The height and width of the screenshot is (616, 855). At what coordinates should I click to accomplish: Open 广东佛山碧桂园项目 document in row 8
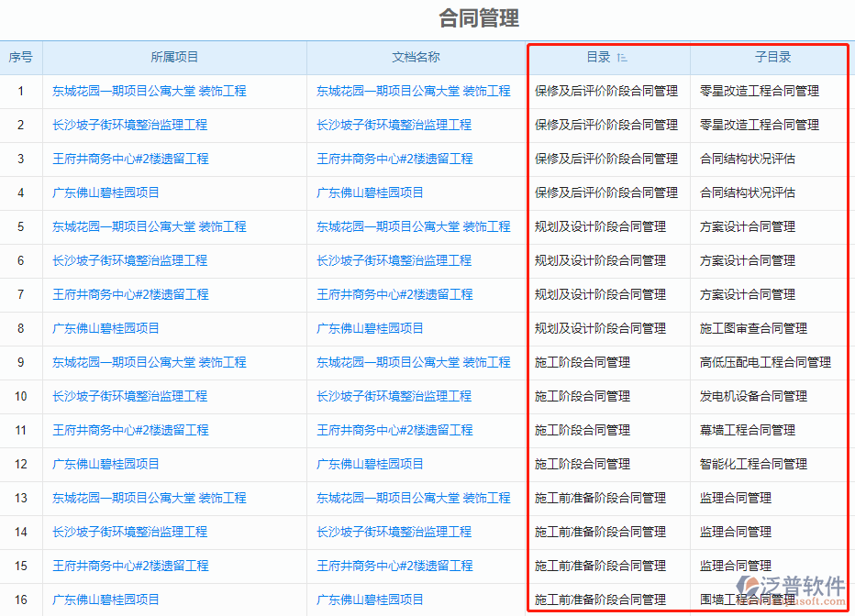371,328
